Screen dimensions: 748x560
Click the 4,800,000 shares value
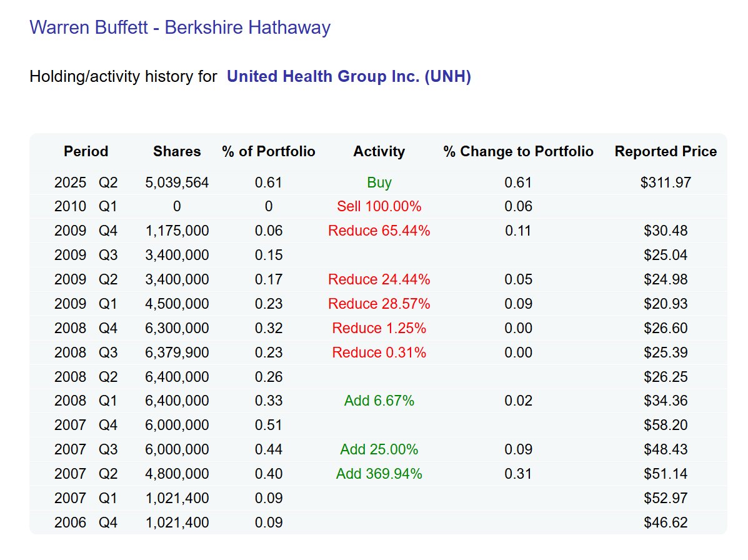click(177, 474)
